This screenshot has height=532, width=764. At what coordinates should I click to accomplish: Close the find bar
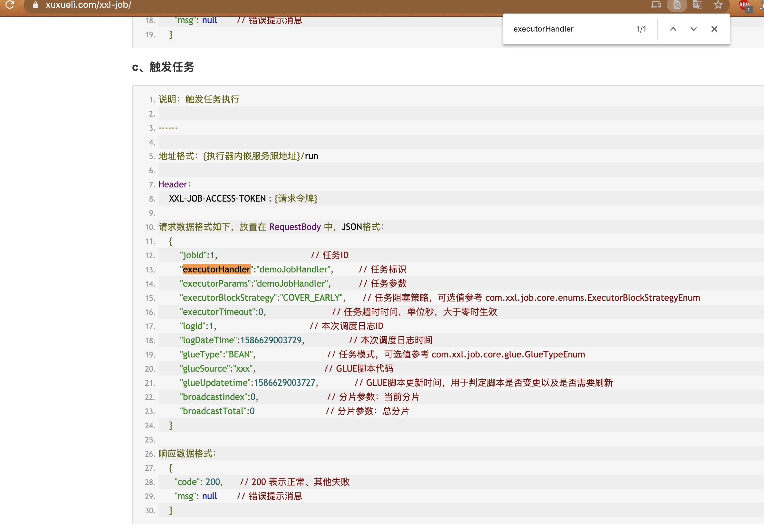point(714,29)
